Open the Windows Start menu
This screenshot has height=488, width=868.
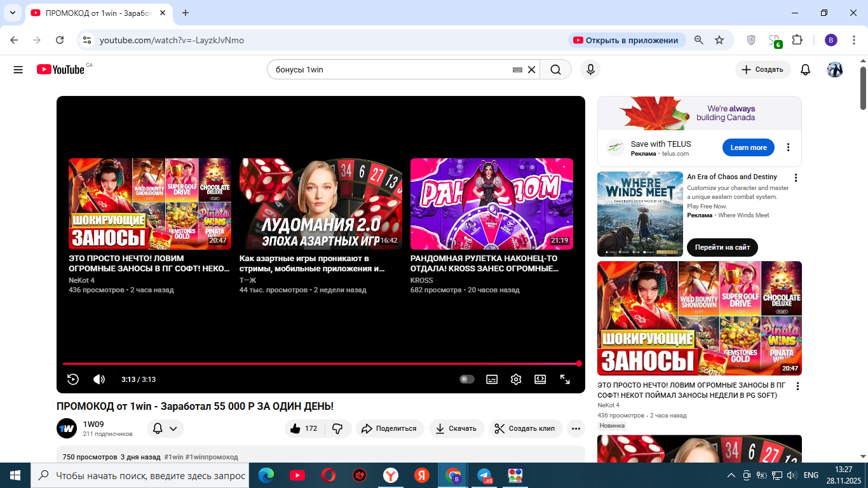click(x=15, y=475)
